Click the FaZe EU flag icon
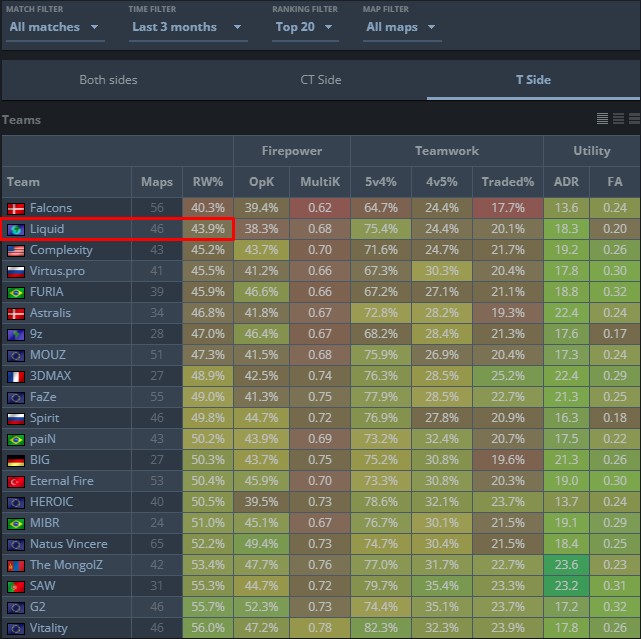The width and height of the screenshot is (641, 639). pyautogui.click(x=16, y=397)
